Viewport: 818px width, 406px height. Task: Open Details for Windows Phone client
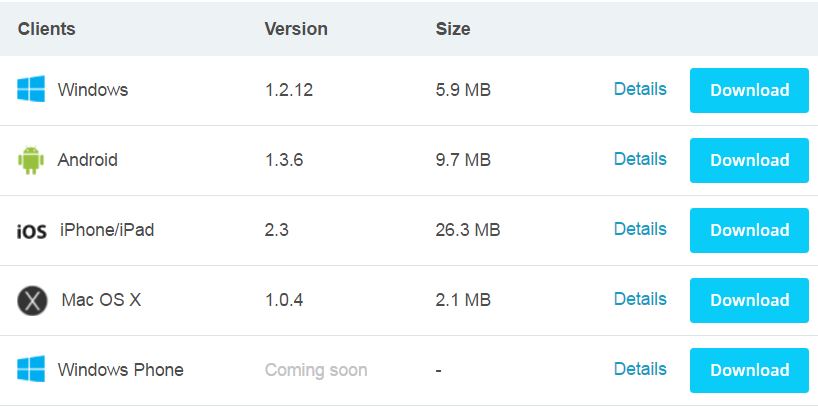(640, 369)
